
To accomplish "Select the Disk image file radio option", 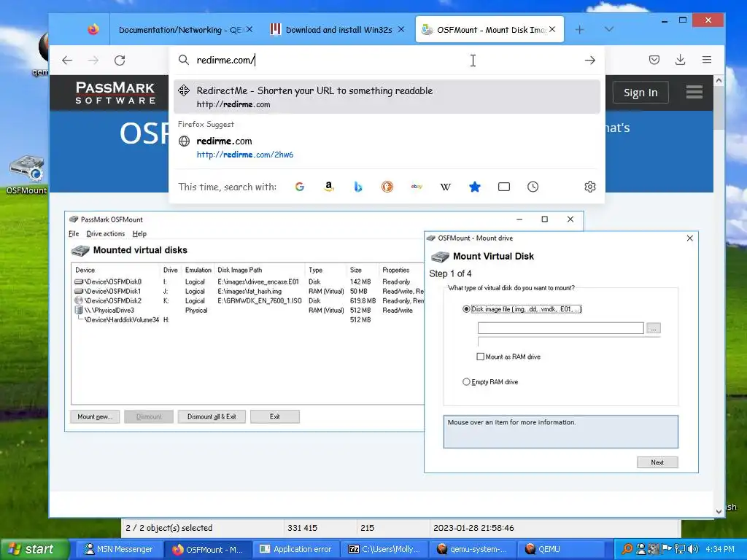I will click(466, 309).
